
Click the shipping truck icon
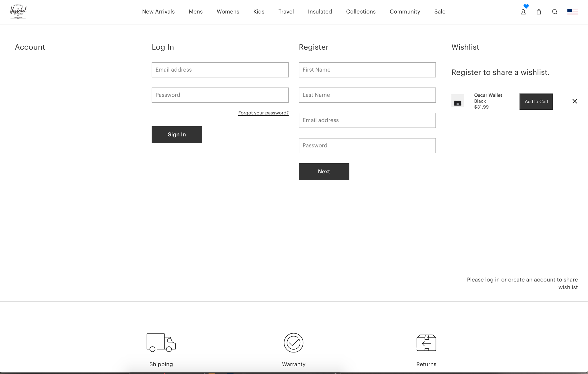[x=160, y=343]
